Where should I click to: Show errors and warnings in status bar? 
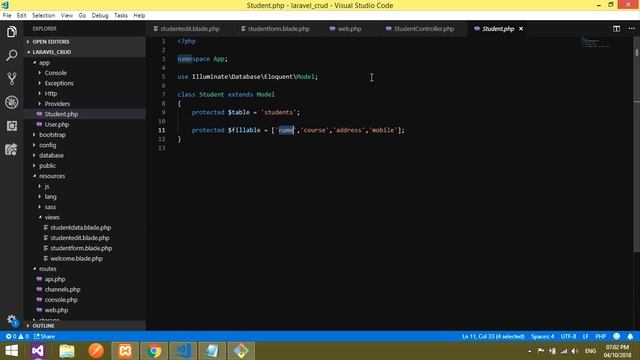(17, 336)
